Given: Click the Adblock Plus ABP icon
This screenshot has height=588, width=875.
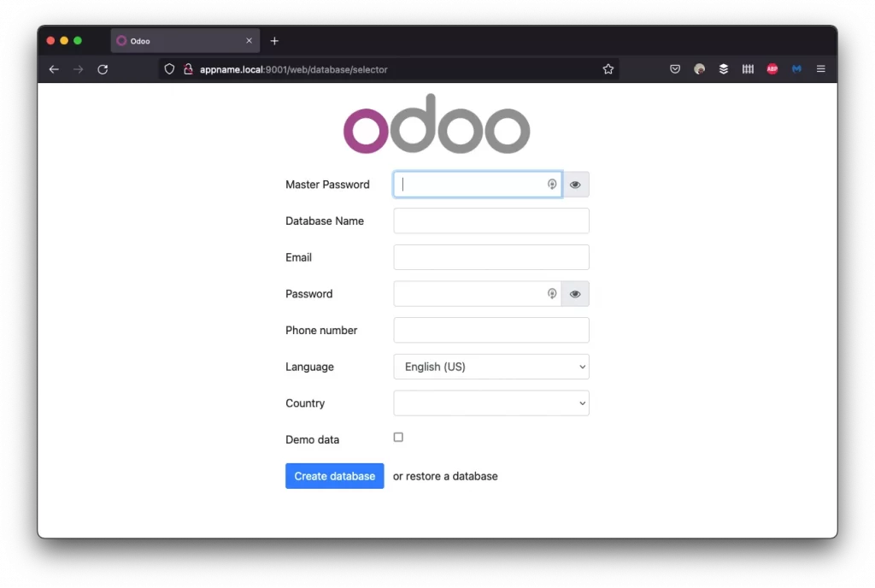Looking at the screenshot, I should tap(772, 69).
